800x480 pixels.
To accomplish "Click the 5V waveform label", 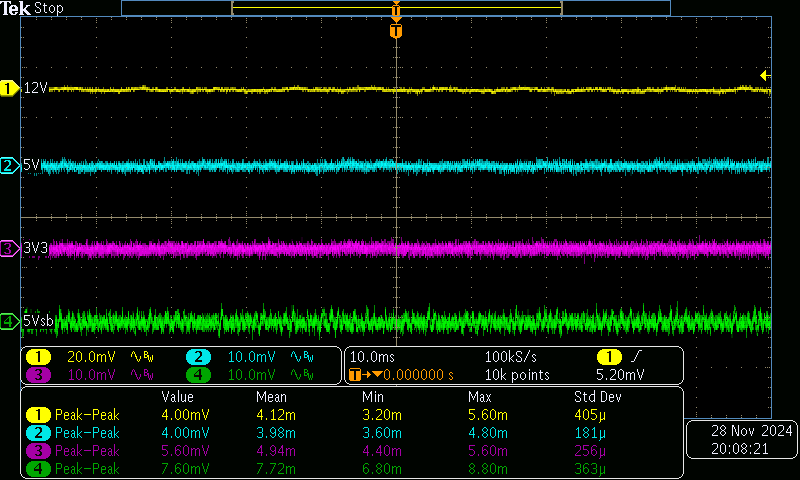I will [x=31, y=165].
